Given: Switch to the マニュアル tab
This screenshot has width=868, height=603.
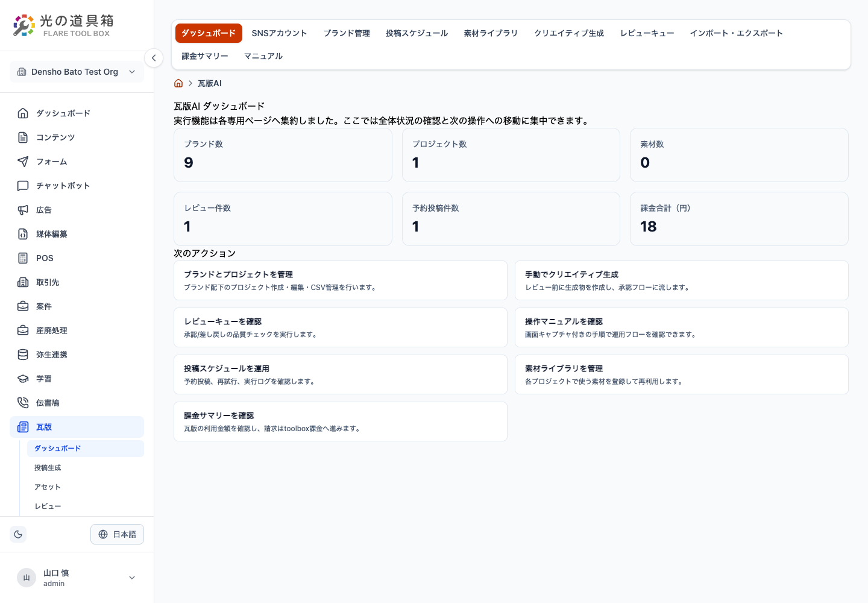Looking at the screenshot, I should (x=263, y=56).
